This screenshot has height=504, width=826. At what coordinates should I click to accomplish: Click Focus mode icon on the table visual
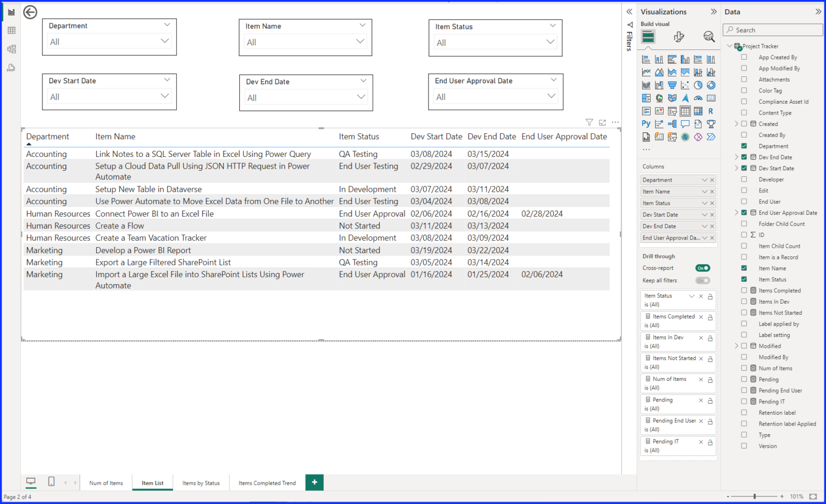(x=602, y=123)
